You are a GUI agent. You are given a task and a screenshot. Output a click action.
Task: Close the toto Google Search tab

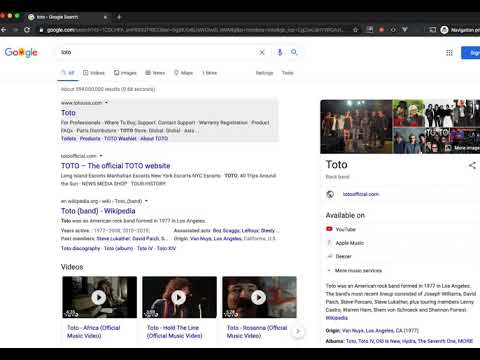coord(105,17)
